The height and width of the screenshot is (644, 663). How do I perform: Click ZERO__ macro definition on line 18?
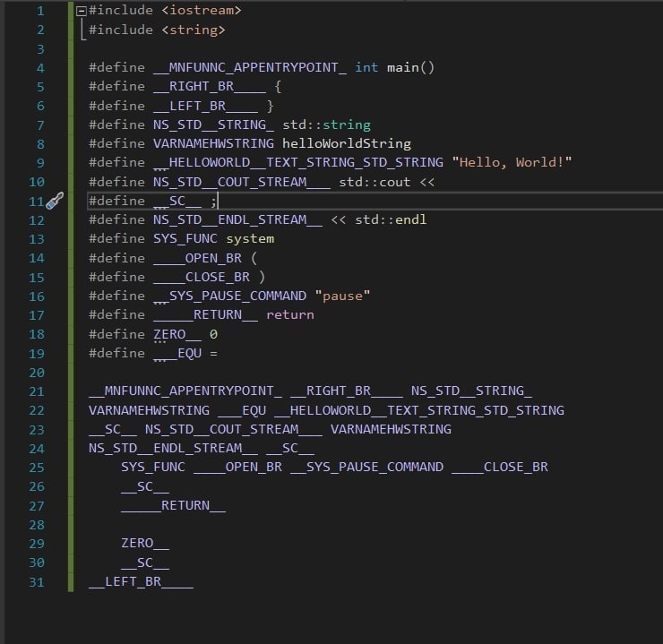177,334
